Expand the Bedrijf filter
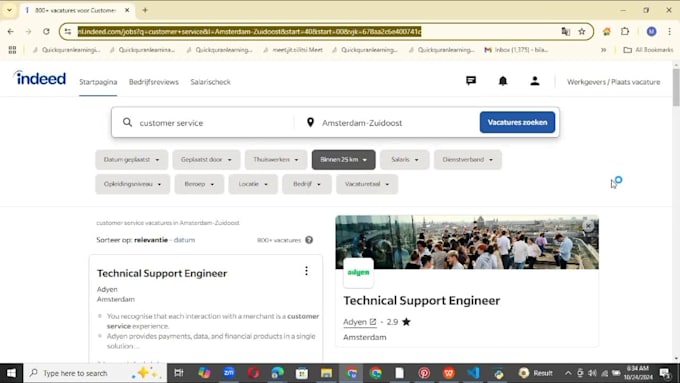 tap(307, 184)
